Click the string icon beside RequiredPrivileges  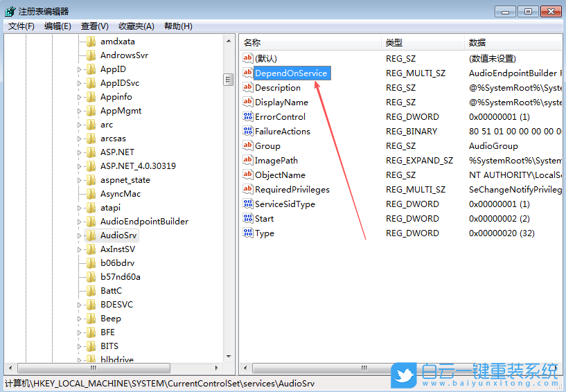pos(247,189)
